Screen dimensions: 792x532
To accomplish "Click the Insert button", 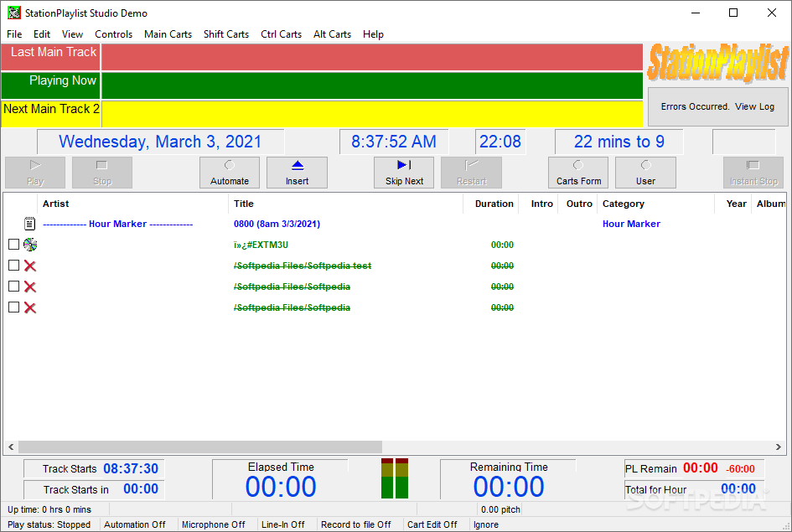I will click(297, 173).
